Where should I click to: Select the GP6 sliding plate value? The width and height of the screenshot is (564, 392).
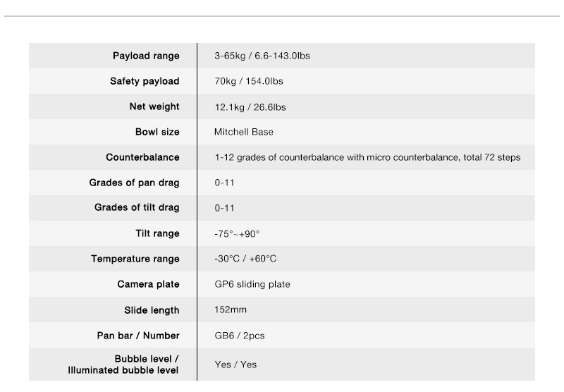click(252, 284)
